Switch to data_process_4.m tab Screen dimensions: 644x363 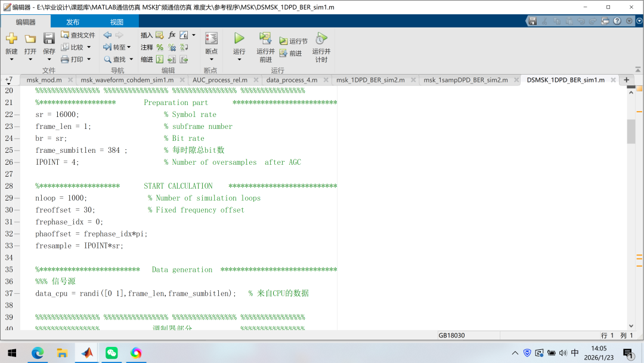coord(292,80)
